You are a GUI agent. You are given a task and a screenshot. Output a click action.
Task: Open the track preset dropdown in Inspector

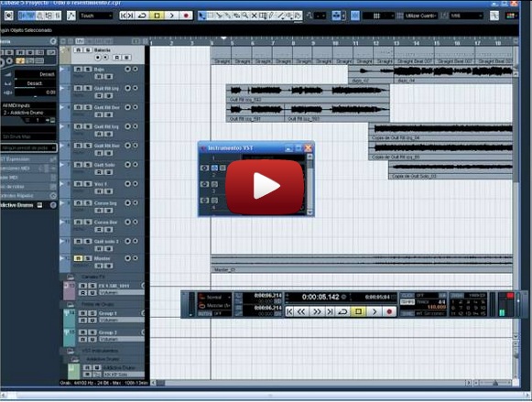tap(28, 148)
